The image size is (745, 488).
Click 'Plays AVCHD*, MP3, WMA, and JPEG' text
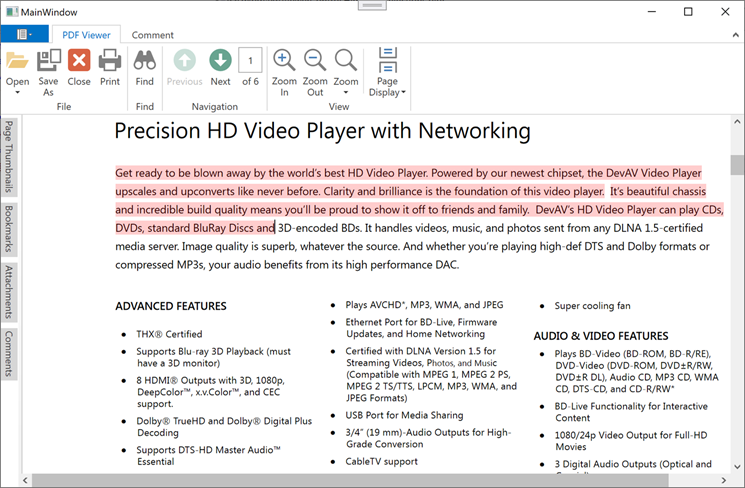click(424, 305)
